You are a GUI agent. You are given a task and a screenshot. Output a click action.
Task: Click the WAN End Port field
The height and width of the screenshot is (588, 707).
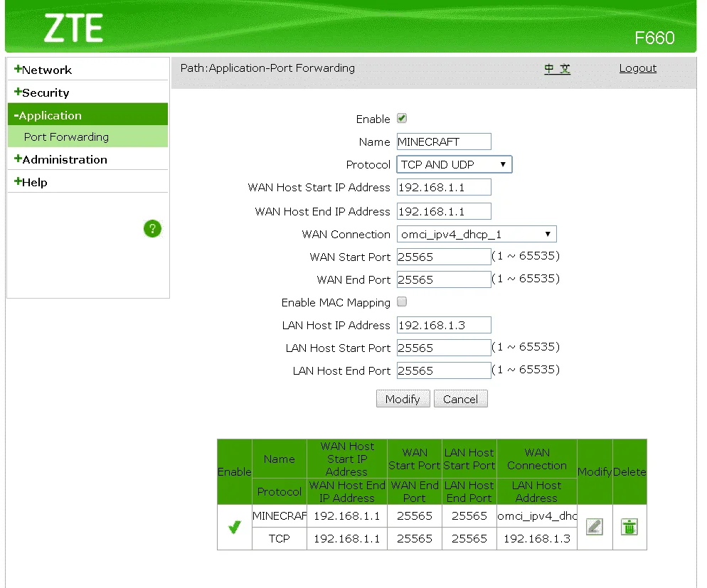pyautogui.click(x=444, y=280)
